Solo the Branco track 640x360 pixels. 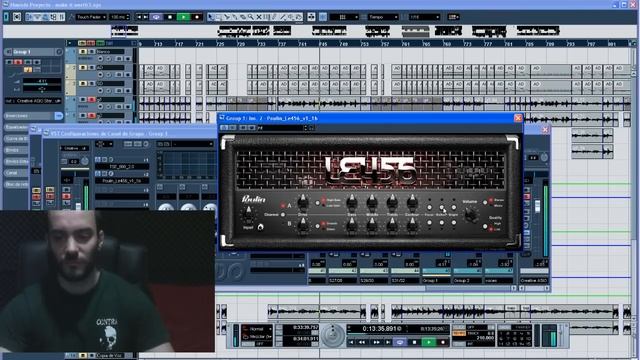[x=91, y=52]
